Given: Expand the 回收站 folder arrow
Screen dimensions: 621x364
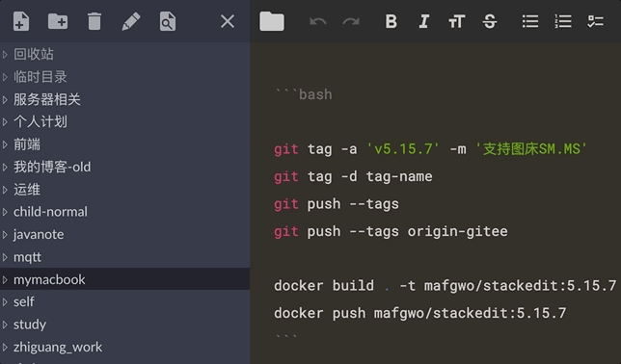Looking at the screenshot, I should [5, 54].
